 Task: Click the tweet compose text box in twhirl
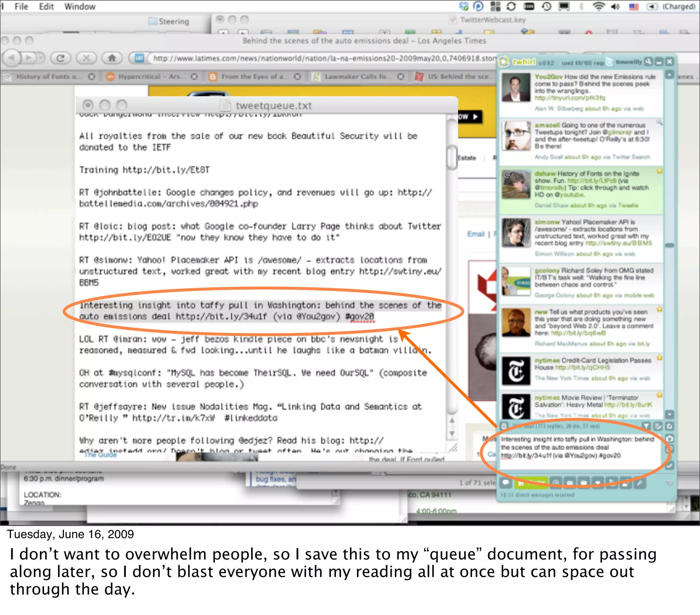[x=580, y=451]
